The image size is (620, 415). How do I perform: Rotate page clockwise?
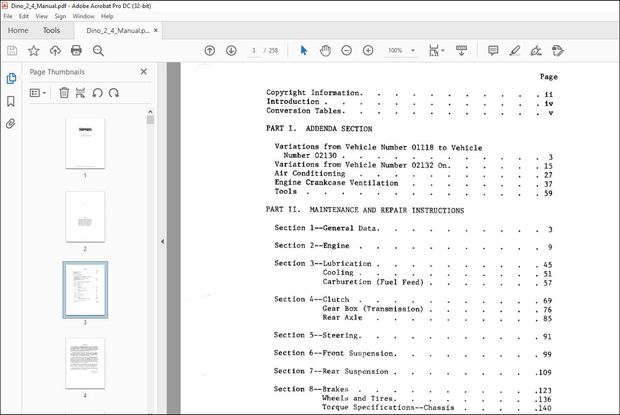click(x=114, y=93)
